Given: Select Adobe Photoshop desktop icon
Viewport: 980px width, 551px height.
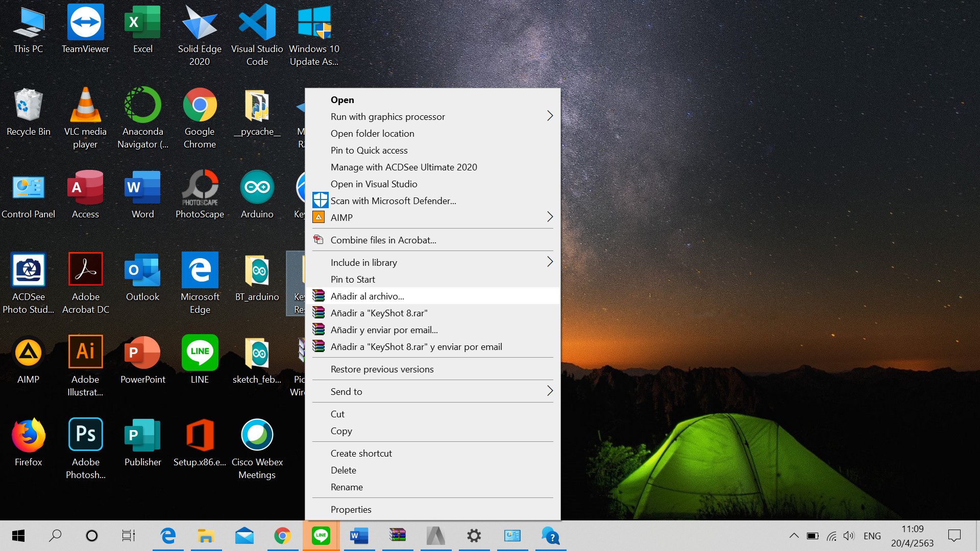Looking at the screenshot, I should [85, 449].
